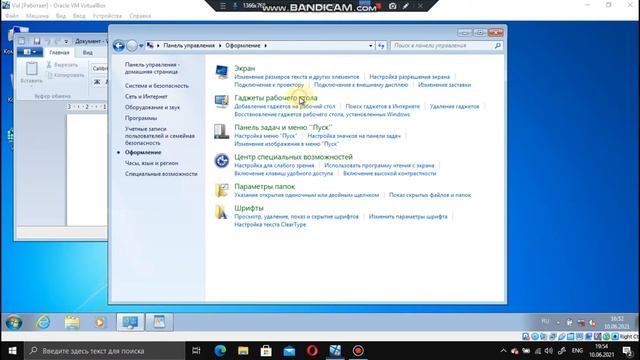Click the Bandicam record icon on the host taskbar
640x360 pixels.
(358, 351)
